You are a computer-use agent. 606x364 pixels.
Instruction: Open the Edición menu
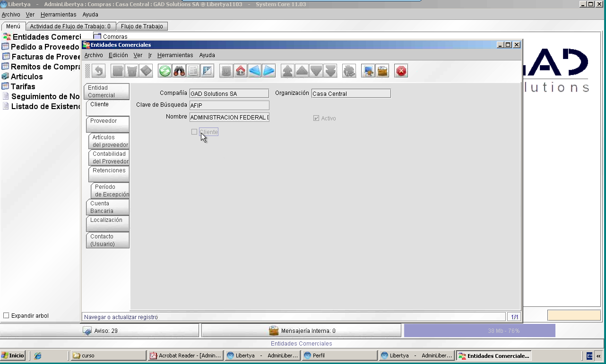(x=118, y=55)
